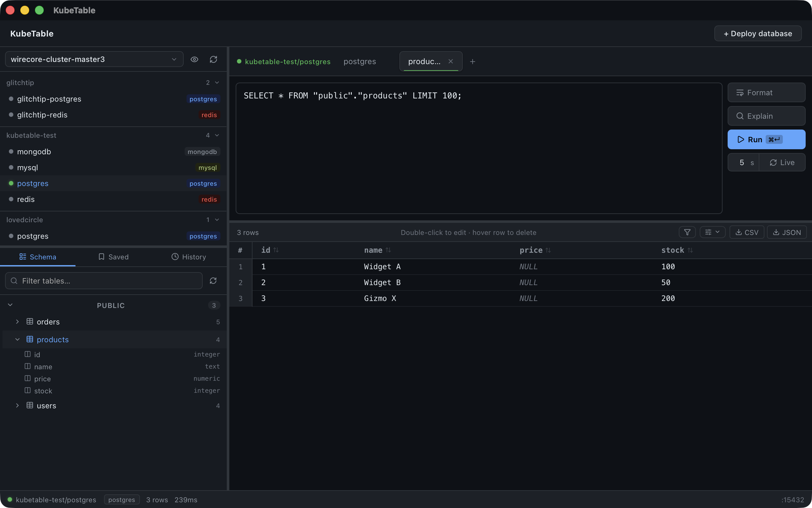Open the column settings dropdown
This screenshot has height=508, width=812.
712,232
